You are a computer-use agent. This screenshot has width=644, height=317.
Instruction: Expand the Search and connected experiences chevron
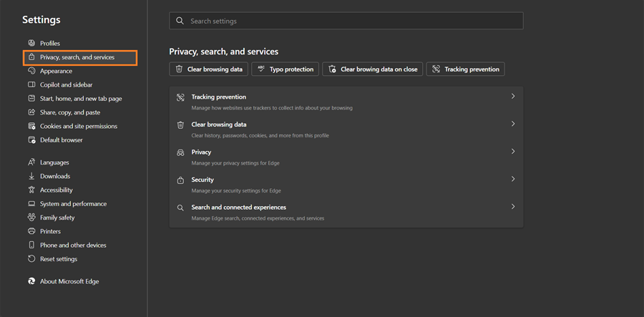click(x=512, y=206)
